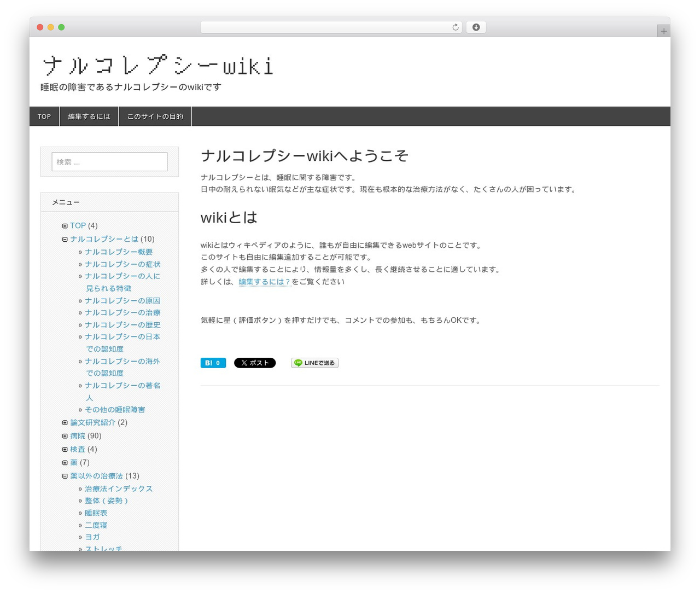Viewport: 700px width, 593px height.
Task: Click the Hatena bookmark B! button
Action: pyautogui.click(x=213, y=363)
